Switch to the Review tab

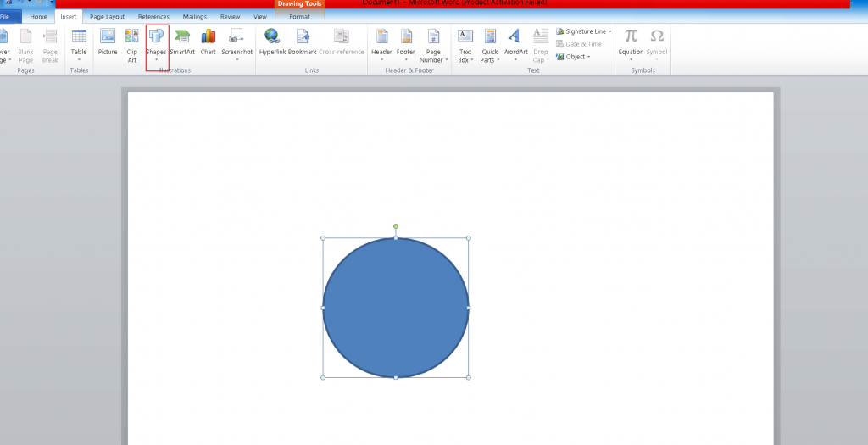pos(230,17)
